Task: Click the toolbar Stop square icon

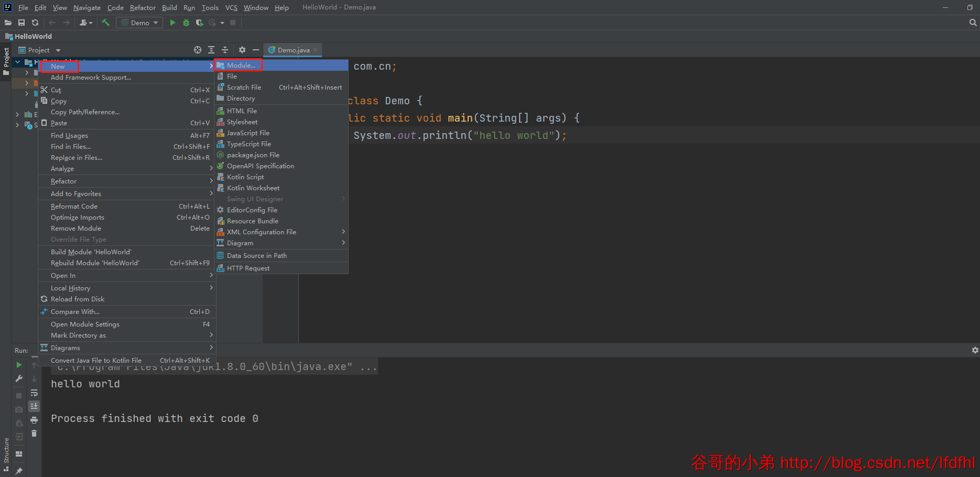Action: click(x=233, y=23)
